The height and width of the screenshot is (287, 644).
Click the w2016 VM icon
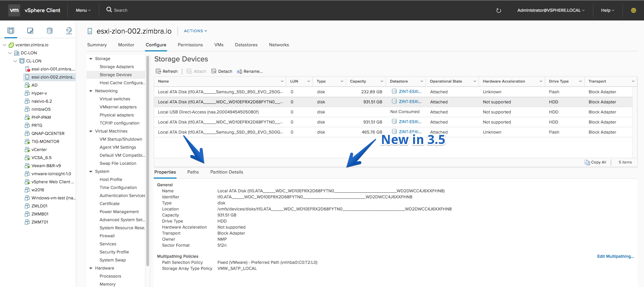coord(27,190)
